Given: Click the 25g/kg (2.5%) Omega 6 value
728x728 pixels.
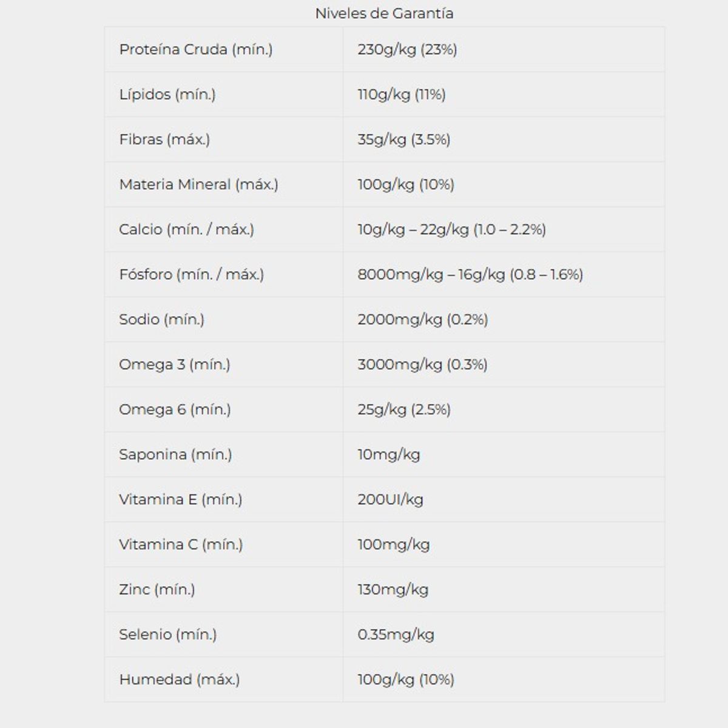Looking at the screenshot, I should click(x=404, y=409).
